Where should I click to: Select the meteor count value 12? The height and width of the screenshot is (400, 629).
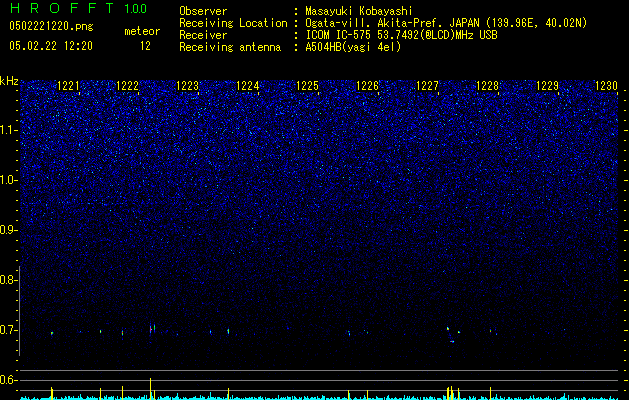pyautogui.click(x=145, y=46)
